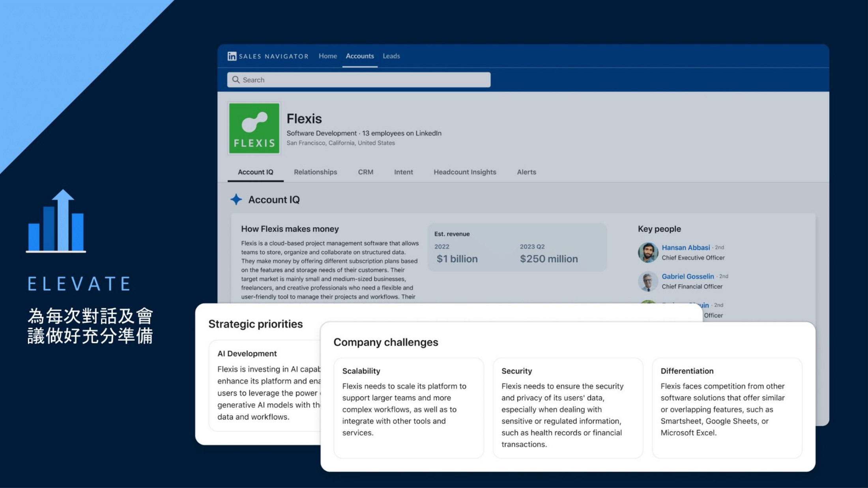Image resolution: width=868 pixels, height=488 pixels.
Task: Open the Accounts nav item
Action: pos(360,56)
